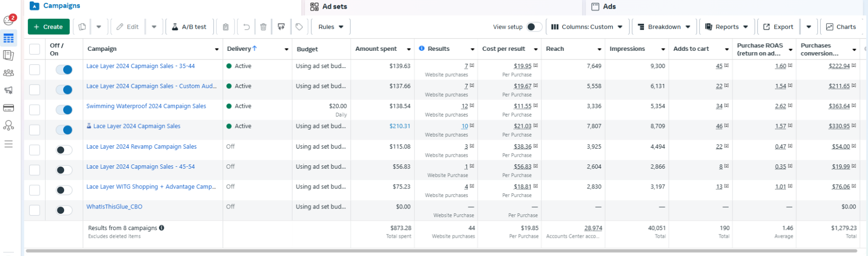Click the tag label icon in toolbar
This screenshot has height=256, width=868.
pos(299,27)
